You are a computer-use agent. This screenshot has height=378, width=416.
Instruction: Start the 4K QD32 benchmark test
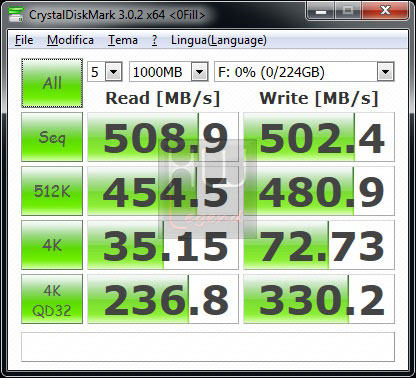click(x=52, y=299)
